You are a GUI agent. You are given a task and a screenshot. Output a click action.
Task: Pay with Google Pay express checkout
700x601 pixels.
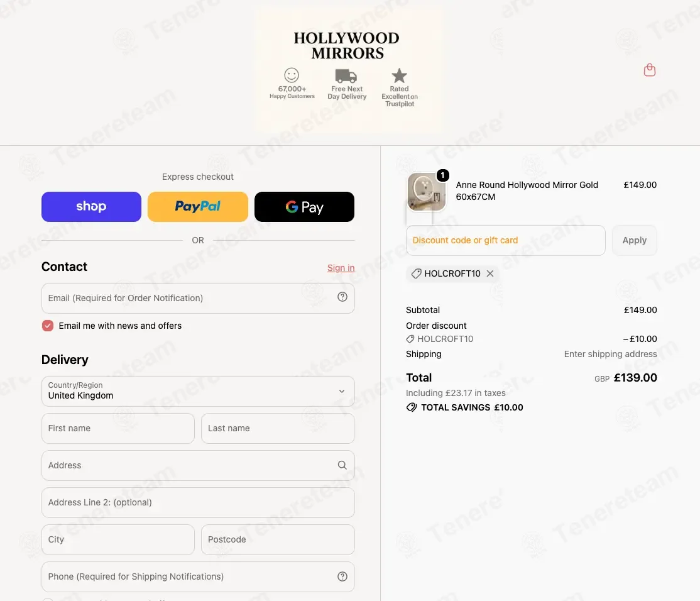[x=305, y=207]
